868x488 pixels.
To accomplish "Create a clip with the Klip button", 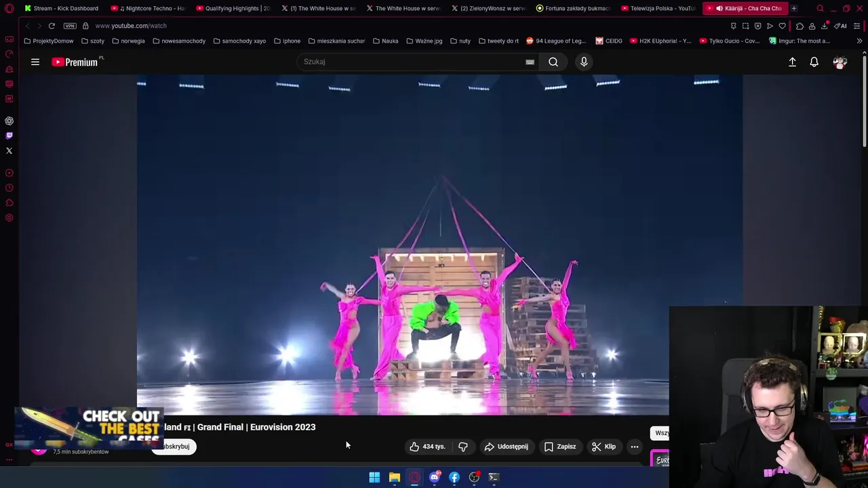I will (604, 447).
